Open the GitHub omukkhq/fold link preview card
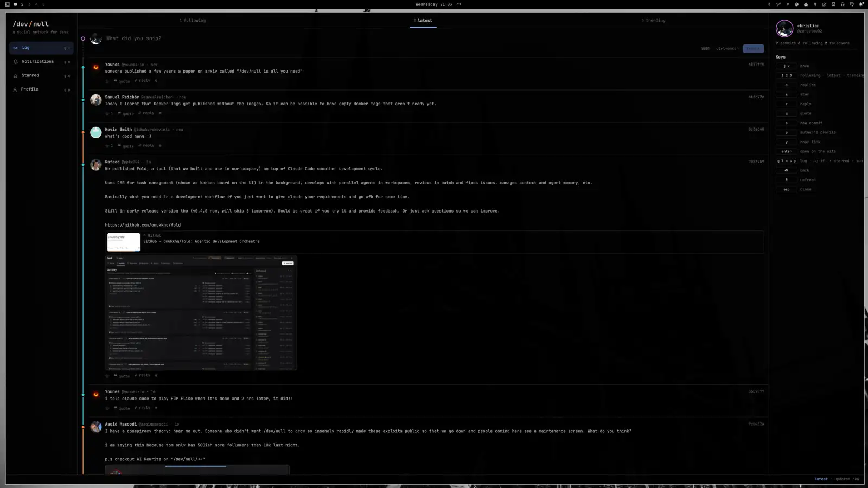This screenshot has height=488, width=868. (435, 242)
